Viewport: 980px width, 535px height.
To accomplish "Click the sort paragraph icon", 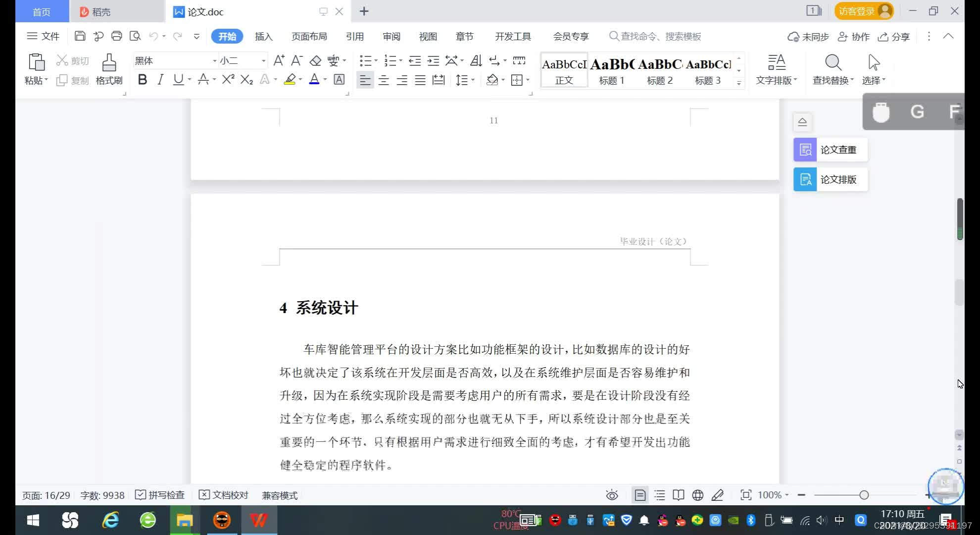I will [476, 60].
